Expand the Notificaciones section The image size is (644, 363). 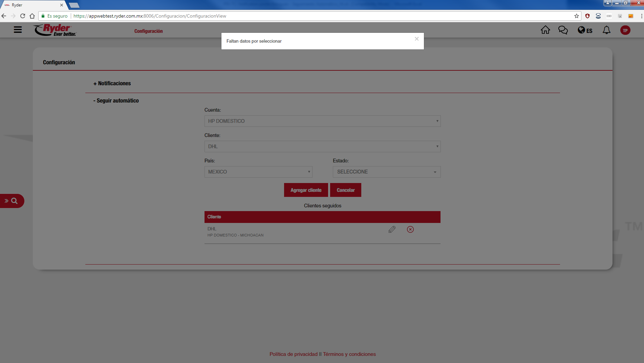(x=112, y=84)
